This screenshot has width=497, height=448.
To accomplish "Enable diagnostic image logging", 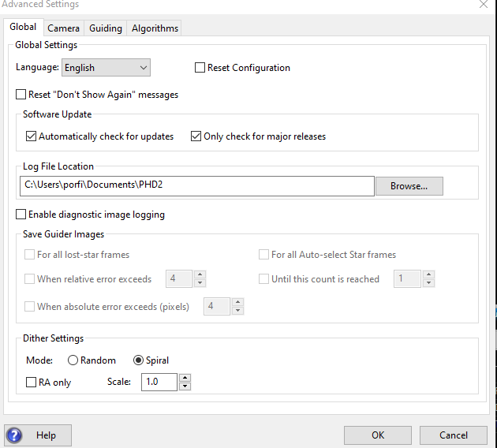I will pos(21,215).
